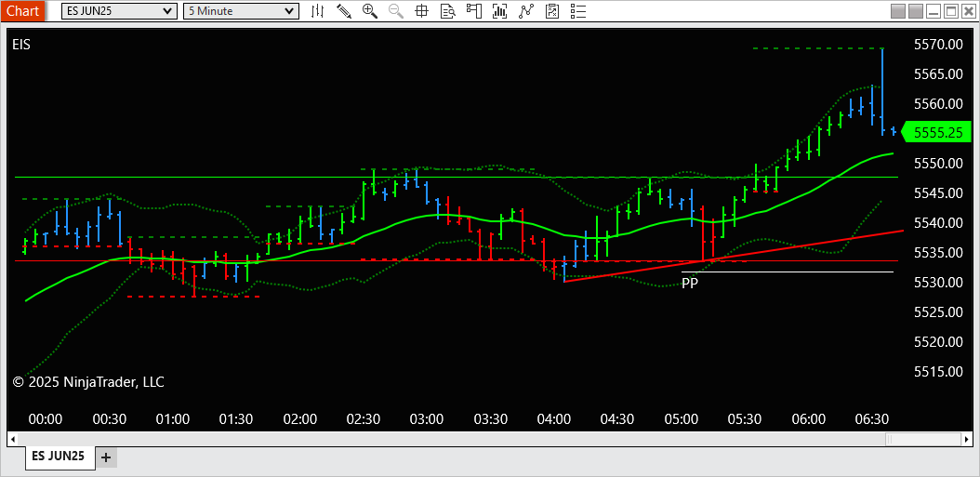The height and width of the screenshot is (477, 980).
Task: Click the second gray link square
Action: pos(916,11)
